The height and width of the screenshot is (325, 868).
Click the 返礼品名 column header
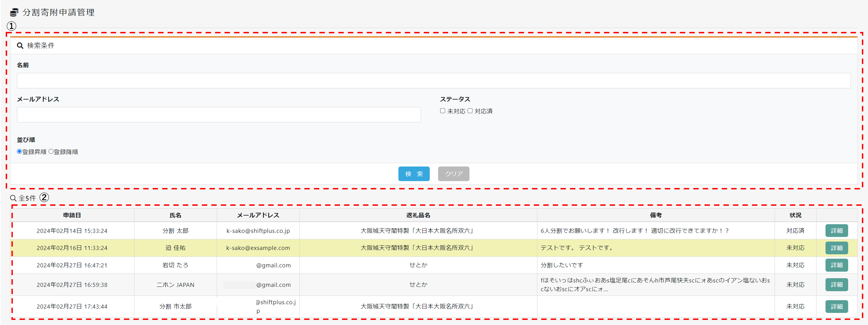[x=418, y=215]
